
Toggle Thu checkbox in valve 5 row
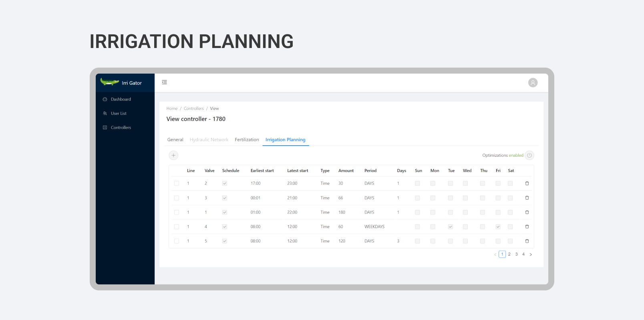[x=483, y=241]
